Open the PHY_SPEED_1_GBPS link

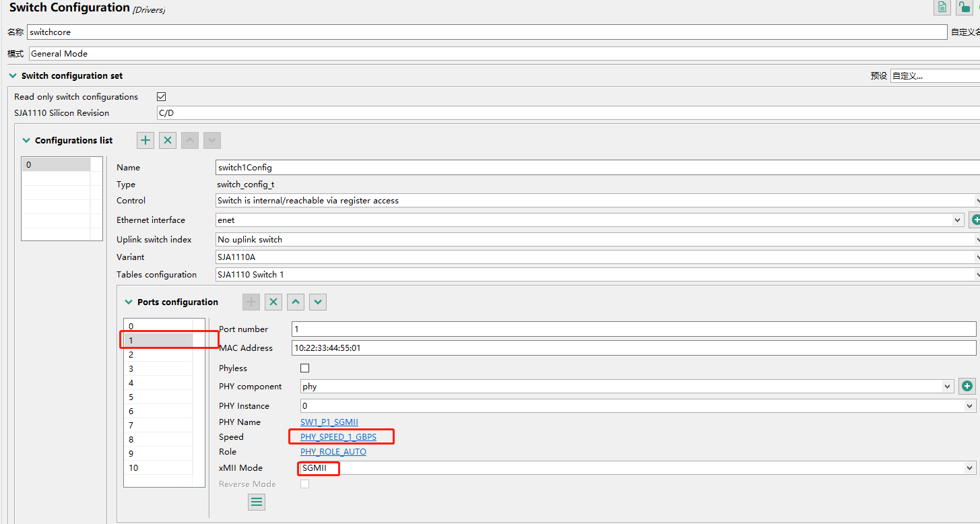339,436
